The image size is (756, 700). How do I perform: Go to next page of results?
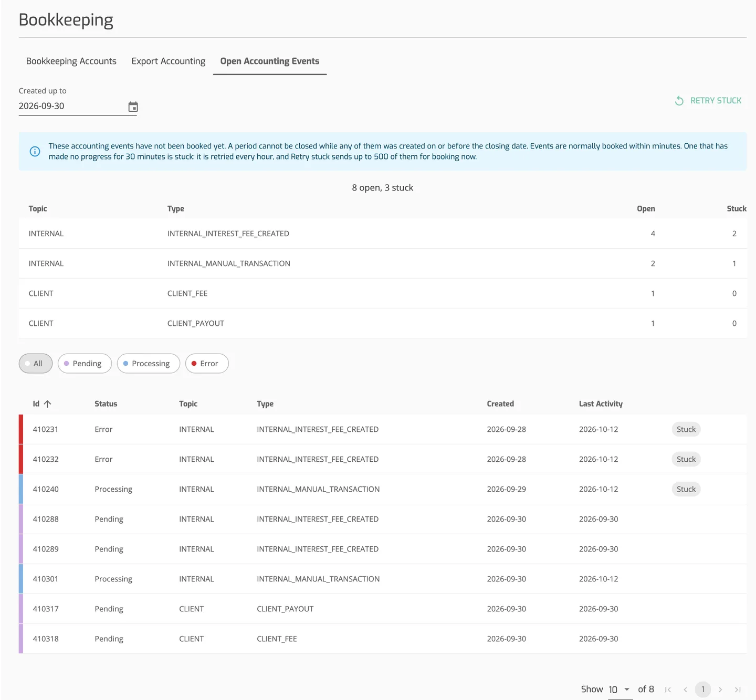(720, 690)
